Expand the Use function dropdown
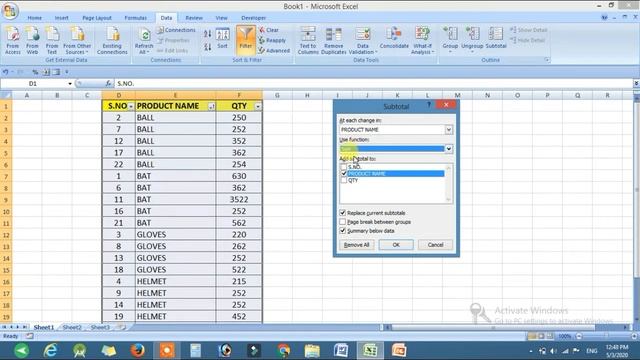The width and height of the screenshot is (640, 360). pyautogui.click(x=449, y=149)
